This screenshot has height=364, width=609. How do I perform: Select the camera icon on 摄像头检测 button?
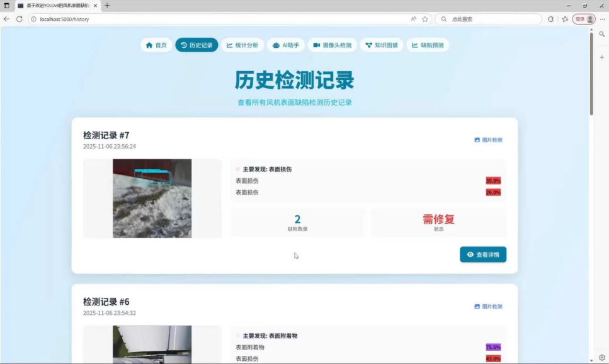(x=317, y=45)
